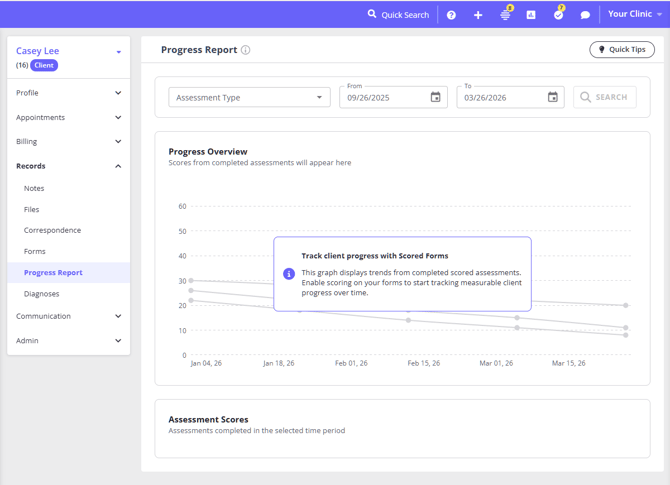This screenshot has height=485, width=670.
Task: Click the plus add-new icon
Action: coord(478,15)
